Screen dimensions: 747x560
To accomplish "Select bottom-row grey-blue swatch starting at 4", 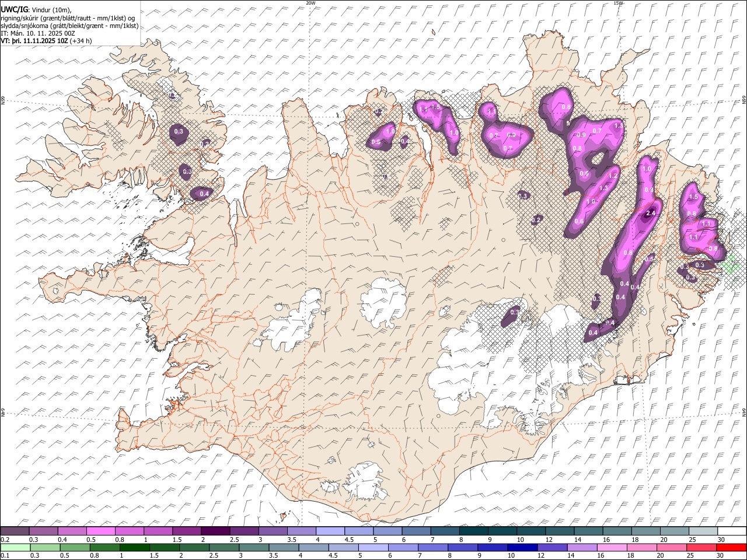I will (313, 547).
